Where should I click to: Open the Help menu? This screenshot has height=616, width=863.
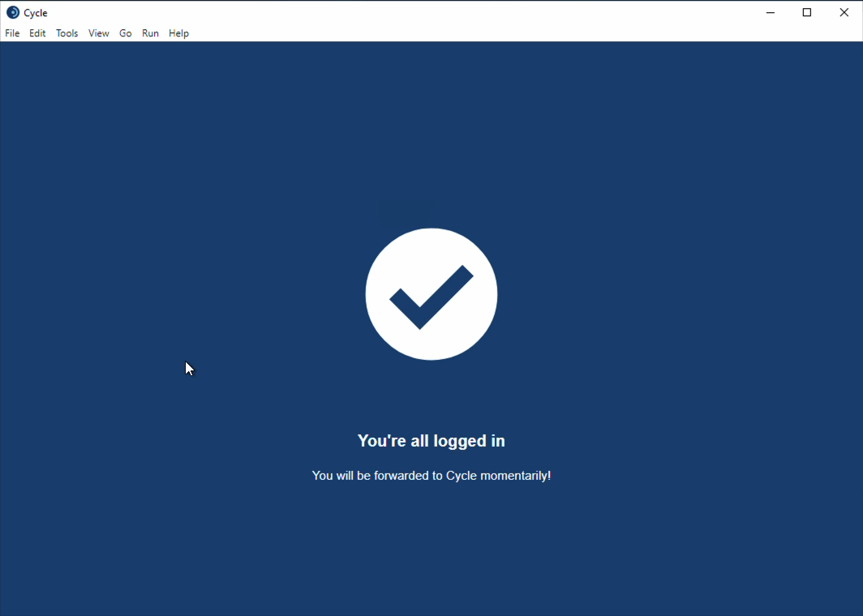pyautogui.click(x=178, y=33)
